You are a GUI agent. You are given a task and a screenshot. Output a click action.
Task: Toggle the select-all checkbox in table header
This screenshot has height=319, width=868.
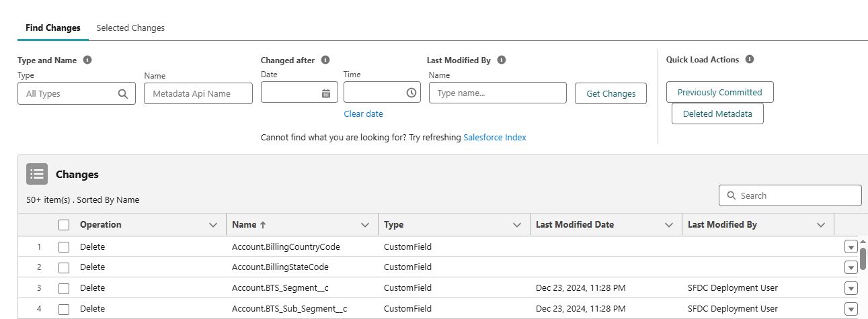tap(64, 225)
